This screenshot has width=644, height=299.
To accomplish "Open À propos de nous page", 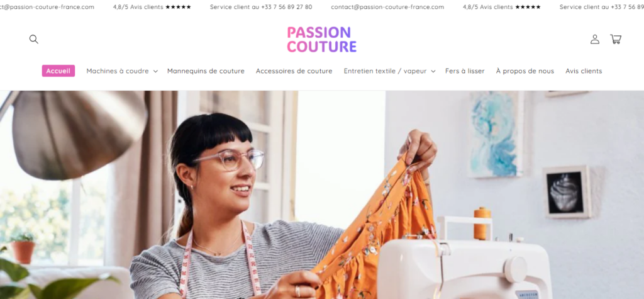I will [525, 71].
